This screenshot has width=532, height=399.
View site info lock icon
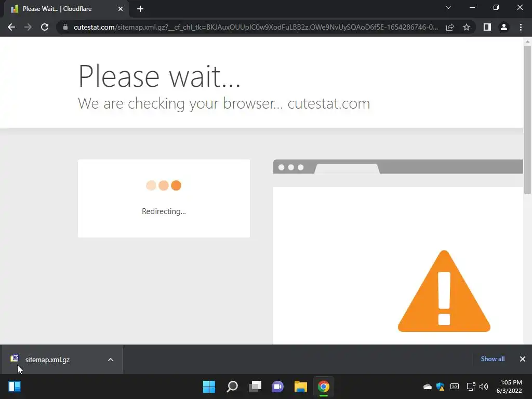click(x=65, y=27)
